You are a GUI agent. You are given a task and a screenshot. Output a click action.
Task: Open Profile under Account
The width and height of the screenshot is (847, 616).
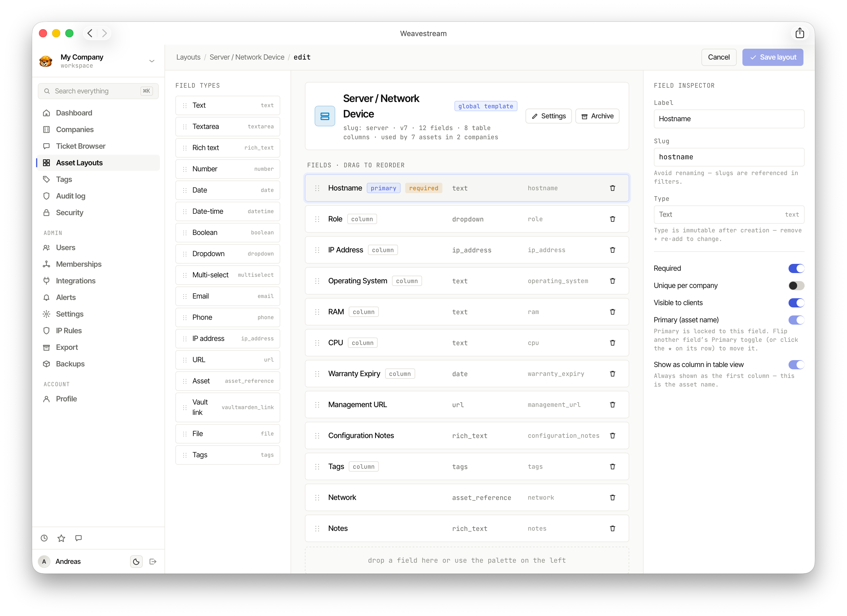[98, 399]
